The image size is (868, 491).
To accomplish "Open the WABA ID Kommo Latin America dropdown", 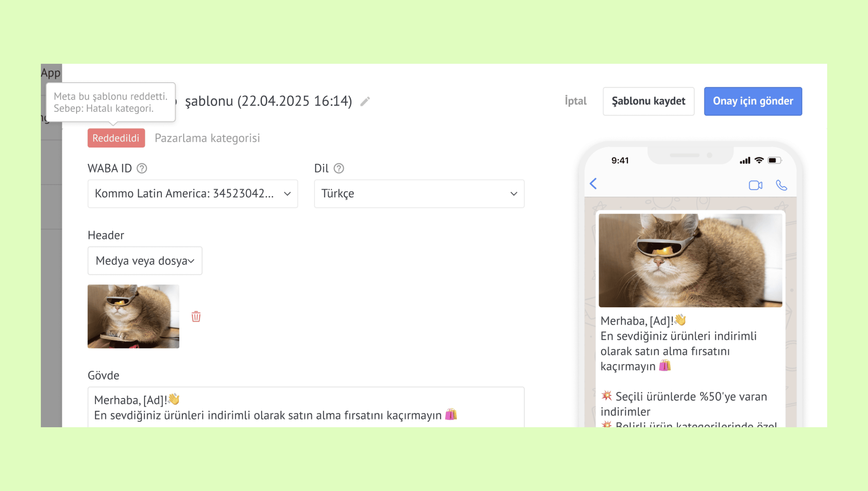I will [x=192, y=194].
